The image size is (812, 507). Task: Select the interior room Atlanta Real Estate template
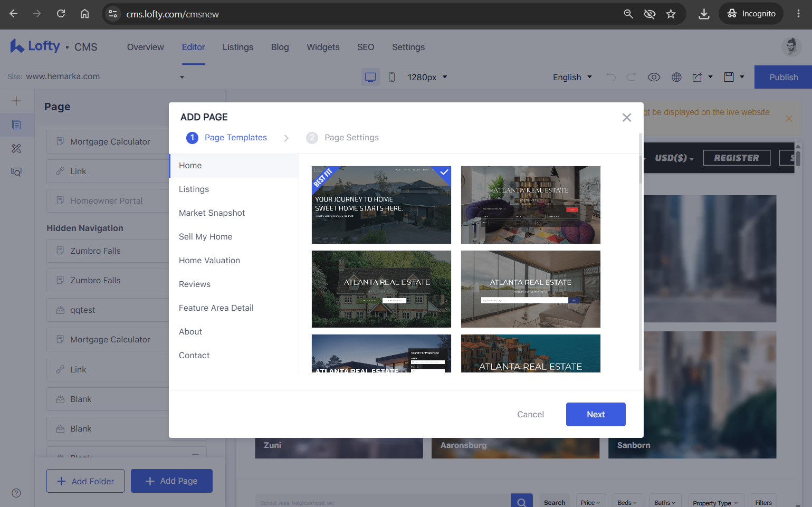(531, 205)
